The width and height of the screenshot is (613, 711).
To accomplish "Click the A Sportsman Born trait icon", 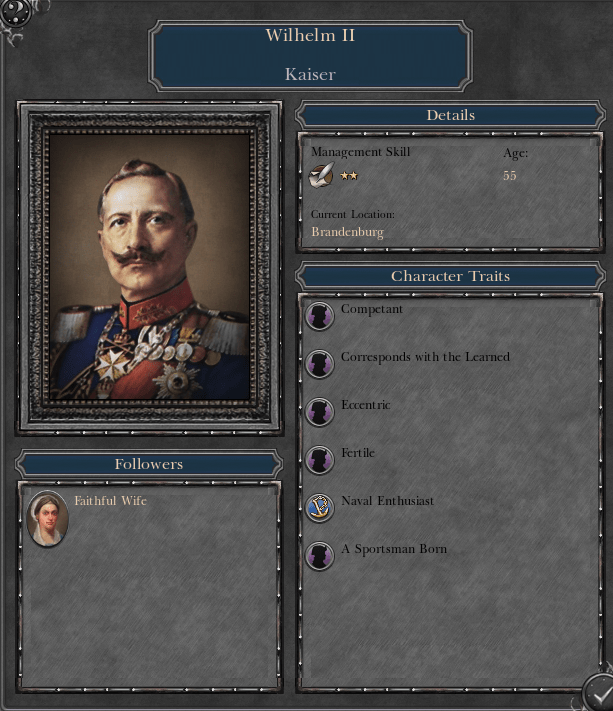I will pyautogui.click(x=319, y=556).
